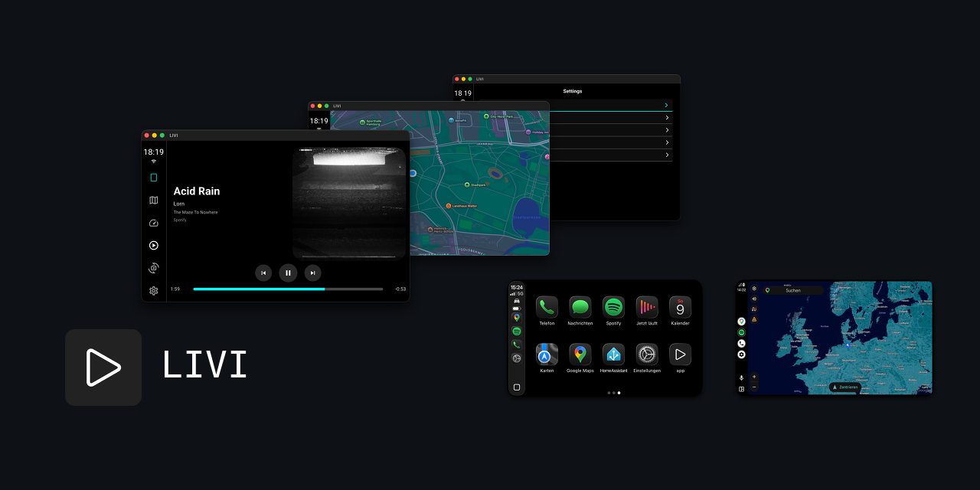Expand the fourth Settings row chevron

(667, 142)
